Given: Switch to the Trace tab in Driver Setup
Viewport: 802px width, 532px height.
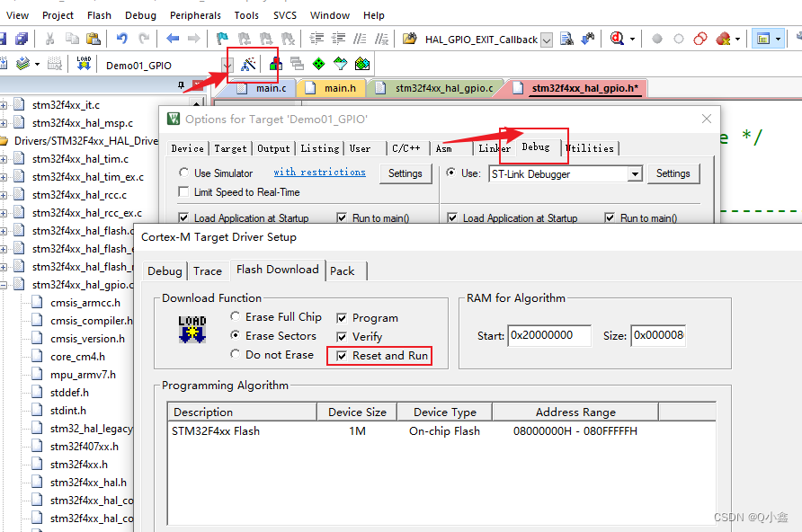Looking at the screenshot, I should click(x=208, y=270).
